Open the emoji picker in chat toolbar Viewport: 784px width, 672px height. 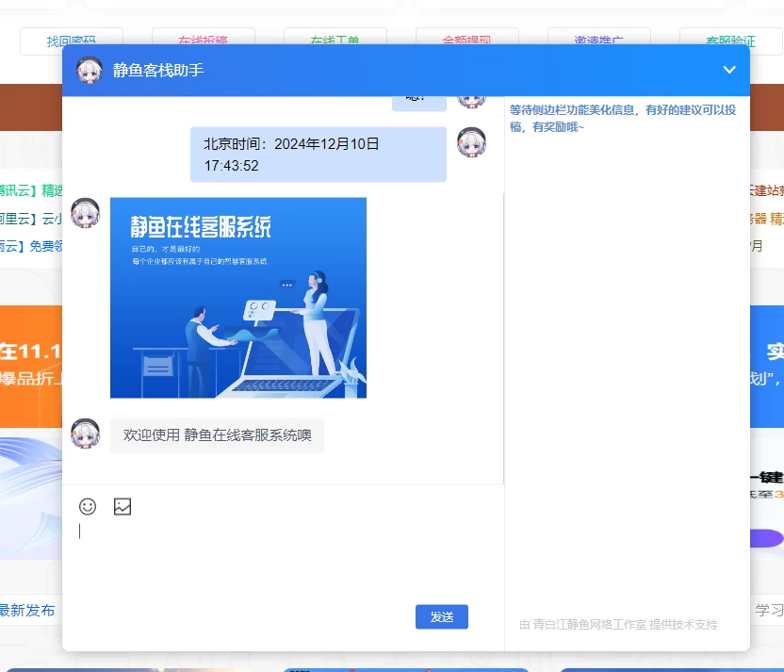(88, 506)
